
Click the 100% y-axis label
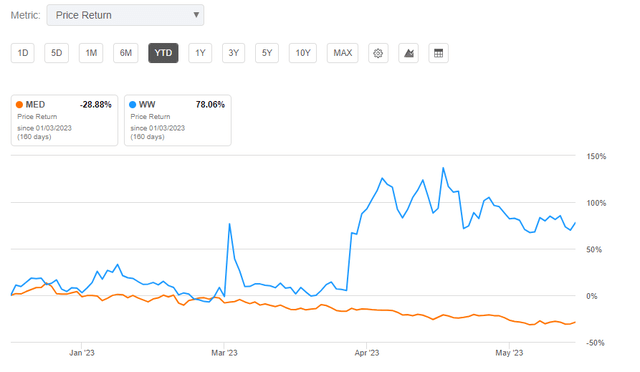click(596, 203)
